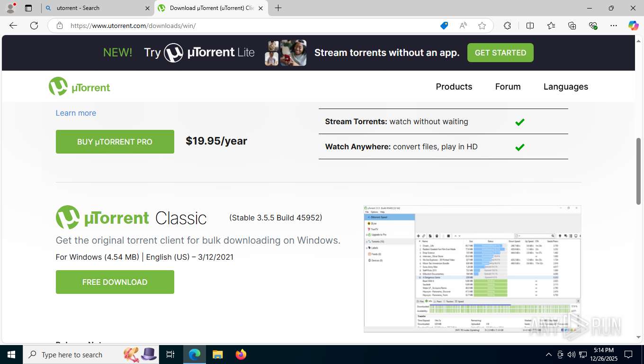Viewport: 644px width, 364px height.
Task: Click the µTorrent Classic app screenshot
Action: [472, 269]
